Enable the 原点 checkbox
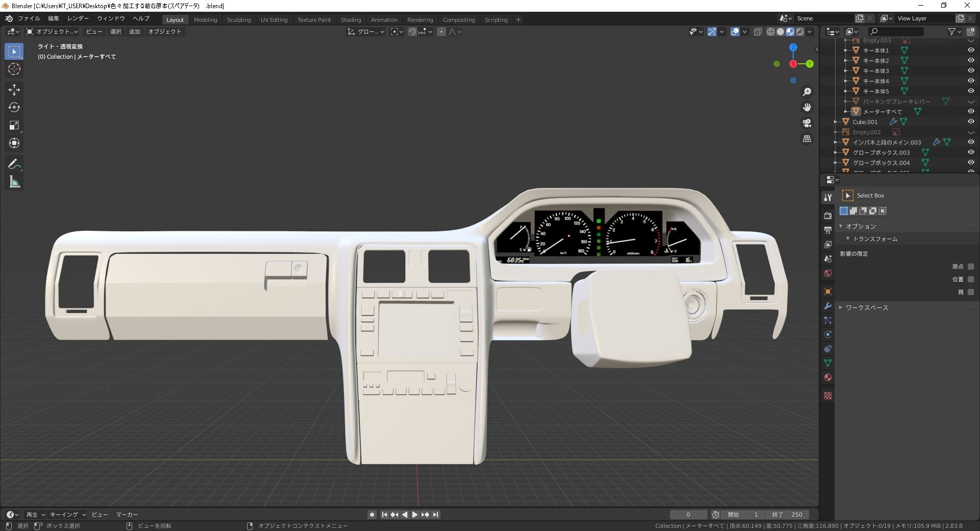 pyautogui.click(x=970, y=266)
